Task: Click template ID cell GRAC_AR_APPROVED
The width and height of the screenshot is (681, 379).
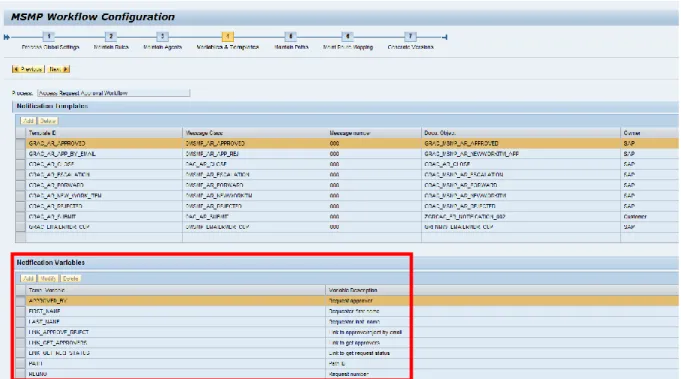Action: point(104,143)
